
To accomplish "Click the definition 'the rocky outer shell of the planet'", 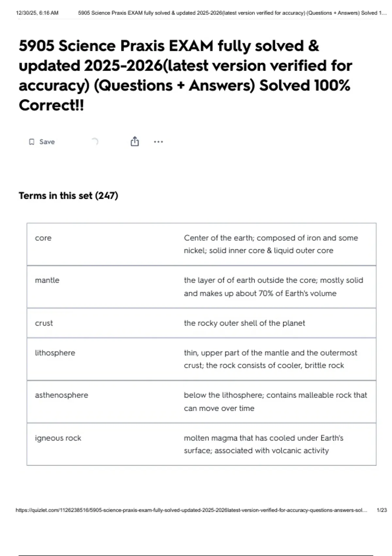I will (x=244, y=323).
